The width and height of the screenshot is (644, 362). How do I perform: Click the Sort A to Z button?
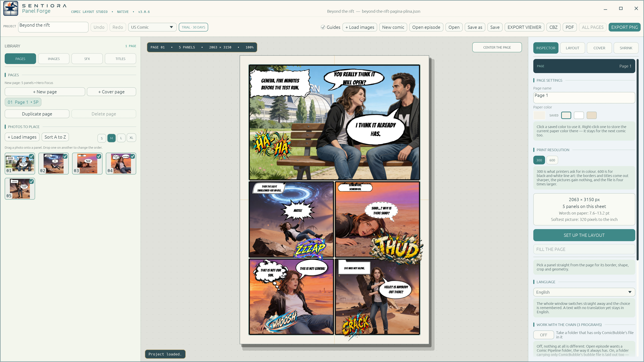pyautogui.click(x=55, y=137)
